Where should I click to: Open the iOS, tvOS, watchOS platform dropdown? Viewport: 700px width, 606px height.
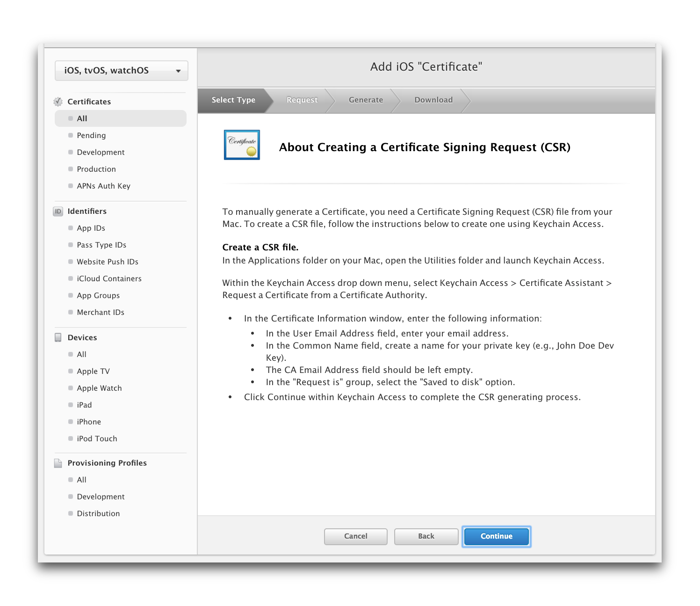[122, 71]
